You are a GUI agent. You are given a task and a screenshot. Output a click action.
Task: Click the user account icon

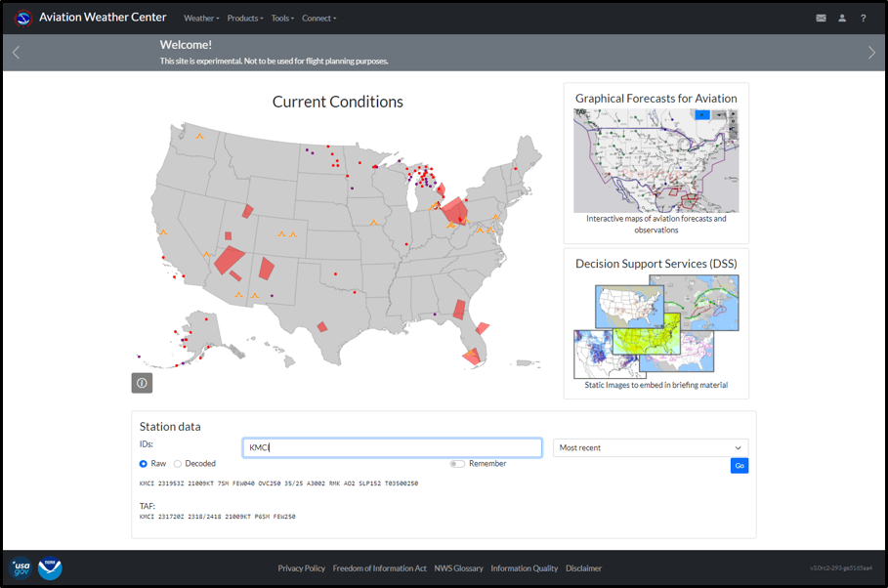pos(842,18)
